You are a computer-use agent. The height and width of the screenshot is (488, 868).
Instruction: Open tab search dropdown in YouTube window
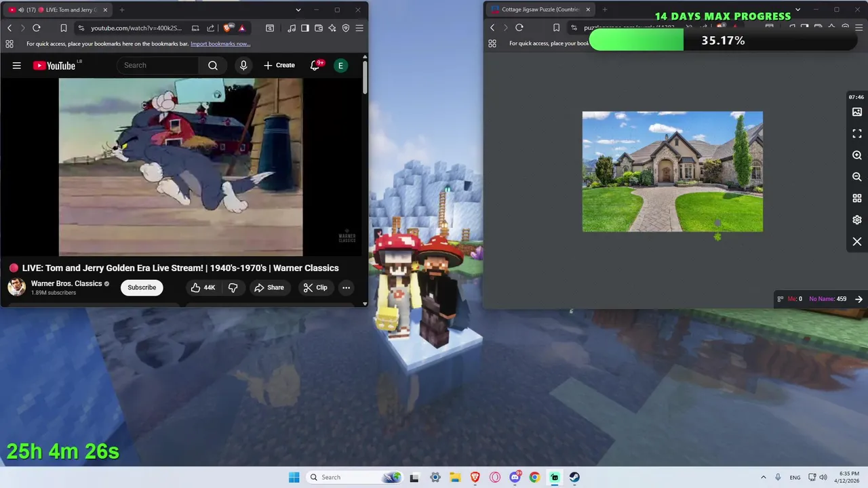pyautogui.click(x=298, y=9)
